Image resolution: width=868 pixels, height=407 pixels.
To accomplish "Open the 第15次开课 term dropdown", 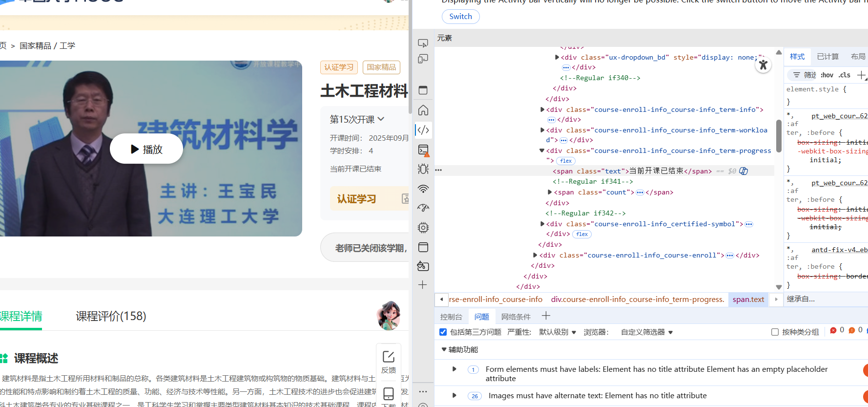I will click(357, 119).
